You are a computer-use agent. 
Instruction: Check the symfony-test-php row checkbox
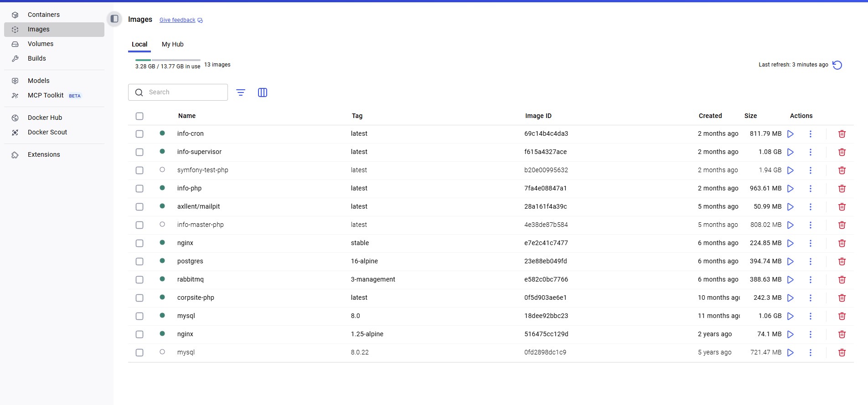[x=139, y=170]
